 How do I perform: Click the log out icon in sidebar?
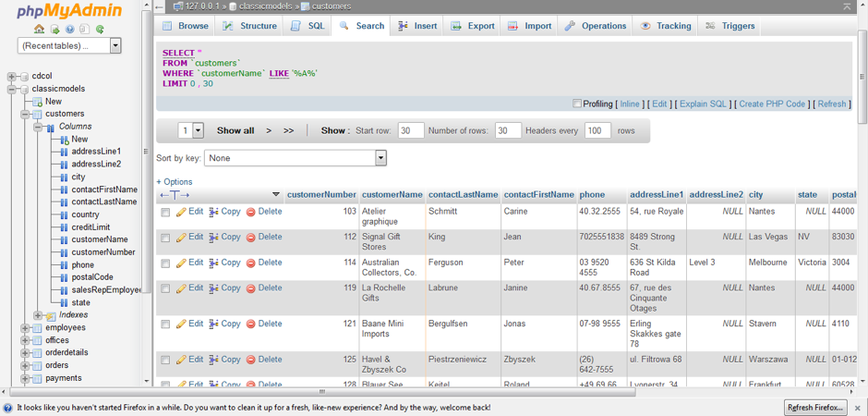click(54, 30)
